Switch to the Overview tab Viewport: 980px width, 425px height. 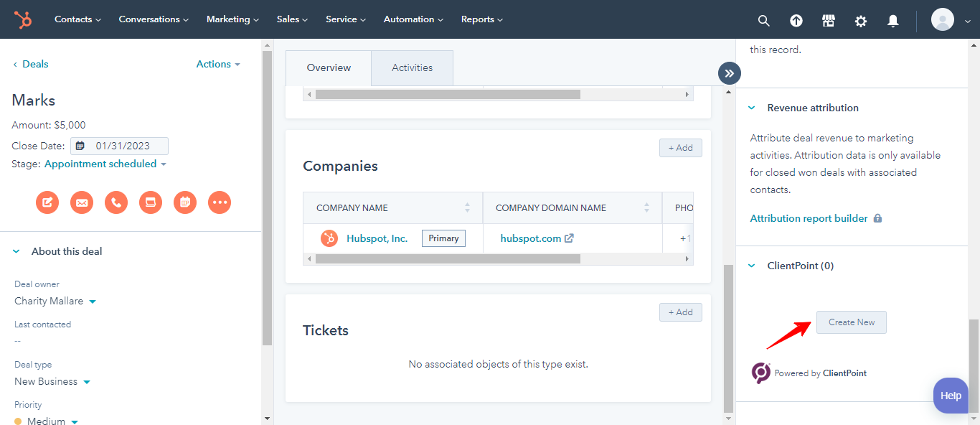(x=329, y=68)
